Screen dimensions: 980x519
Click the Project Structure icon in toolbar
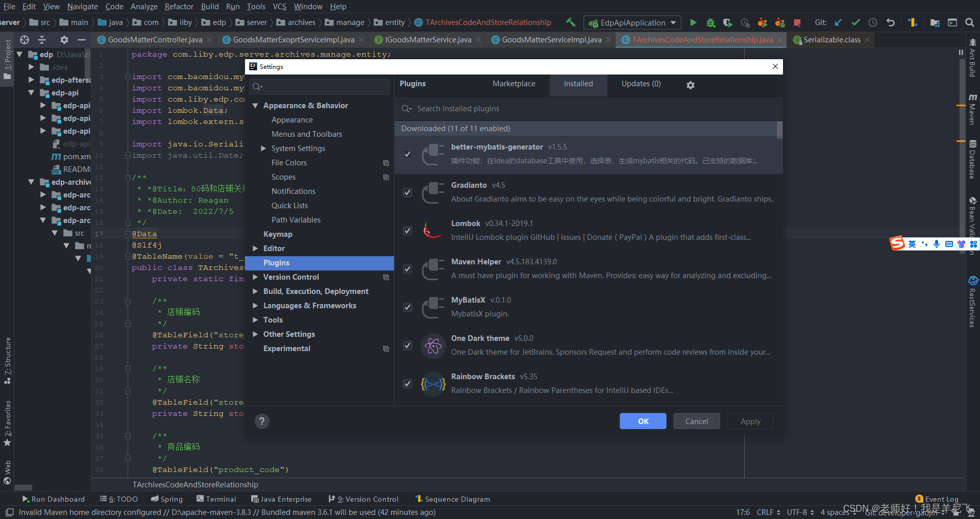935,22
